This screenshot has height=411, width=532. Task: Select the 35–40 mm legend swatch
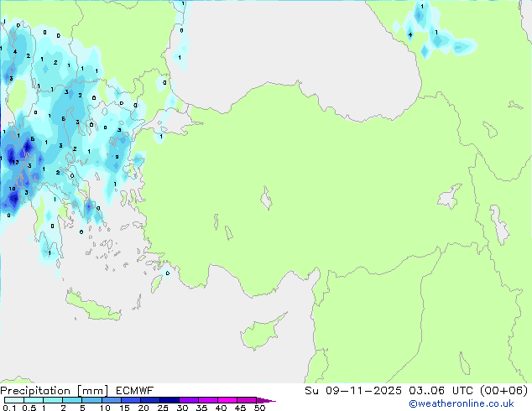coord(208,400)
